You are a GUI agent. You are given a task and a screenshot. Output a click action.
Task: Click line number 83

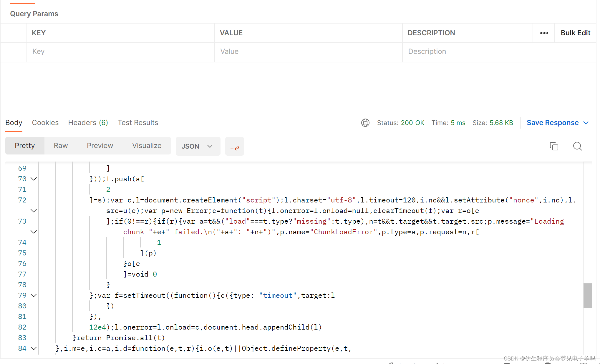pos(22,338)
